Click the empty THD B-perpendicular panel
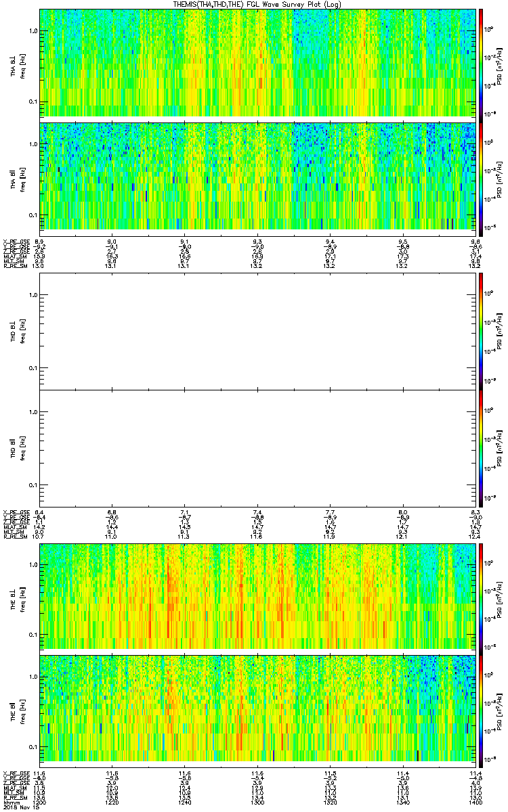The height and width of the screenshot is (812, 508). click(257, 330)
